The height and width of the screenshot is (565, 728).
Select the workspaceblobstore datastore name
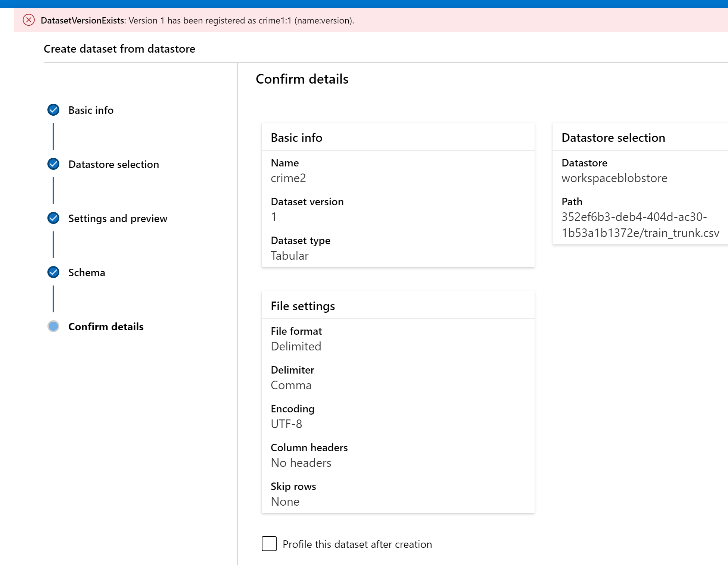point(614,178)
